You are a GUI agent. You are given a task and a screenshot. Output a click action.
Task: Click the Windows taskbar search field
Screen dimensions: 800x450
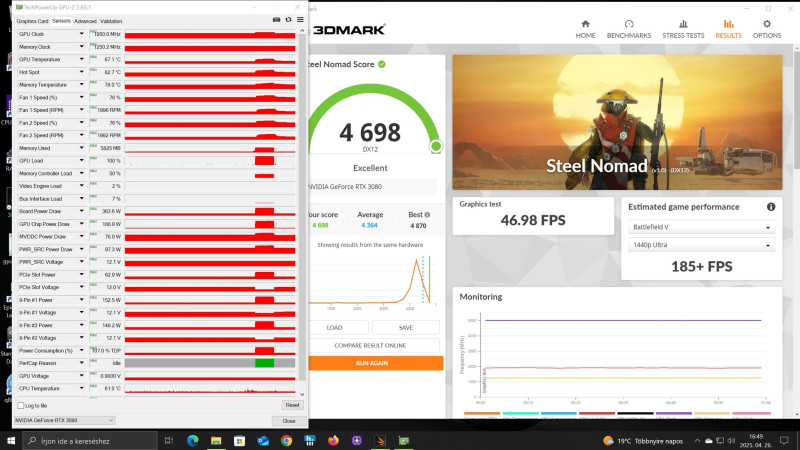[90, 440]
